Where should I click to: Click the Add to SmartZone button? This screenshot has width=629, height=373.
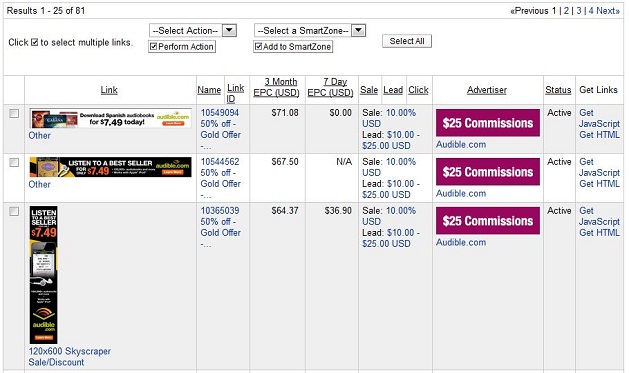point(293,47)
